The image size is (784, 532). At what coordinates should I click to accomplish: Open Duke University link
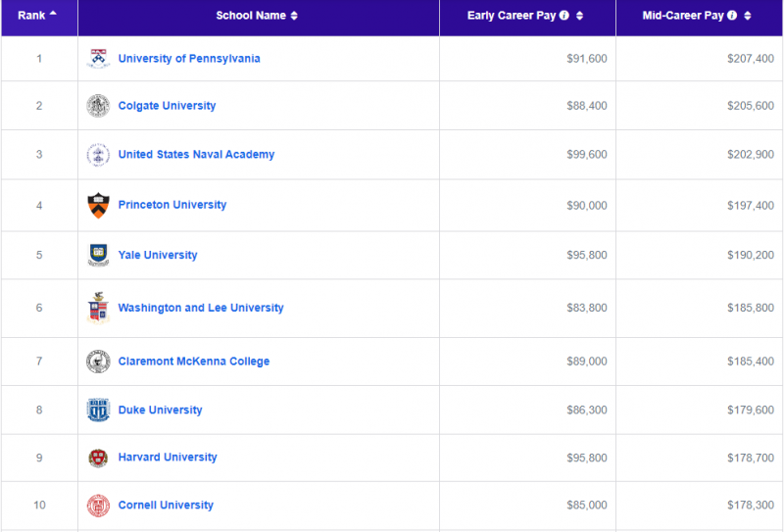point(161,410)
